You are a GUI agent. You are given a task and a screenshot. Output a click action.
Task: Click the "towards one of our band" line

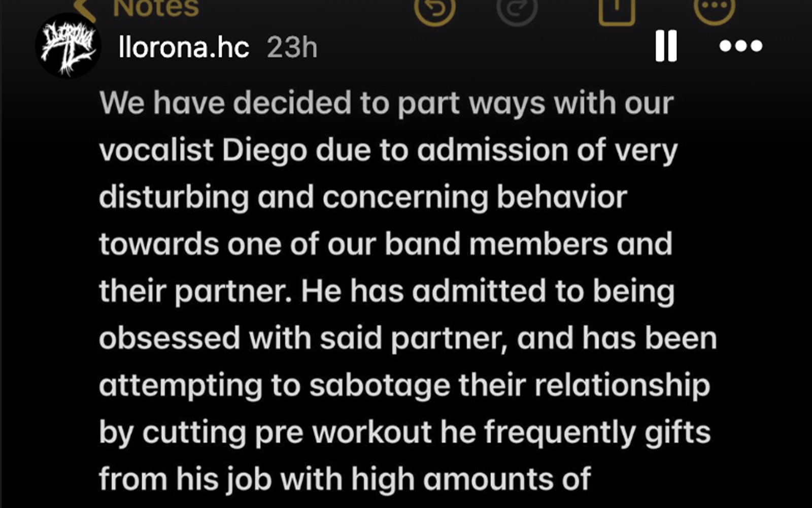click(x=386, y=244)
